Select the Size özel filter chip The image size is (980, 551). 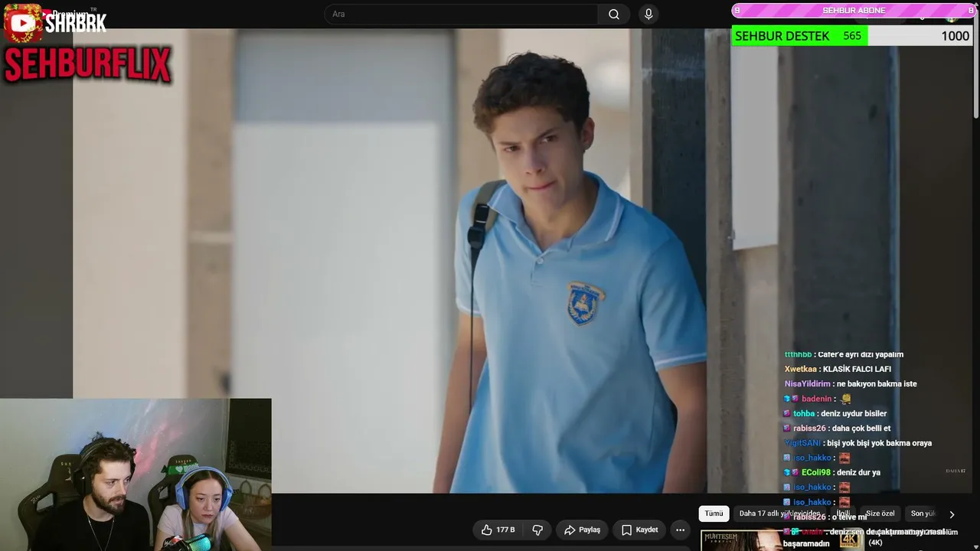880,514
